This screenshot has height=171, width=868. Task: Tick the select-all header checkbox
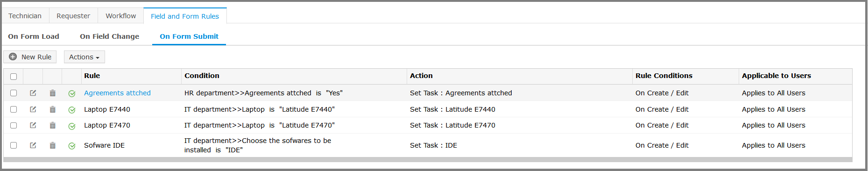tap(14, 77)
